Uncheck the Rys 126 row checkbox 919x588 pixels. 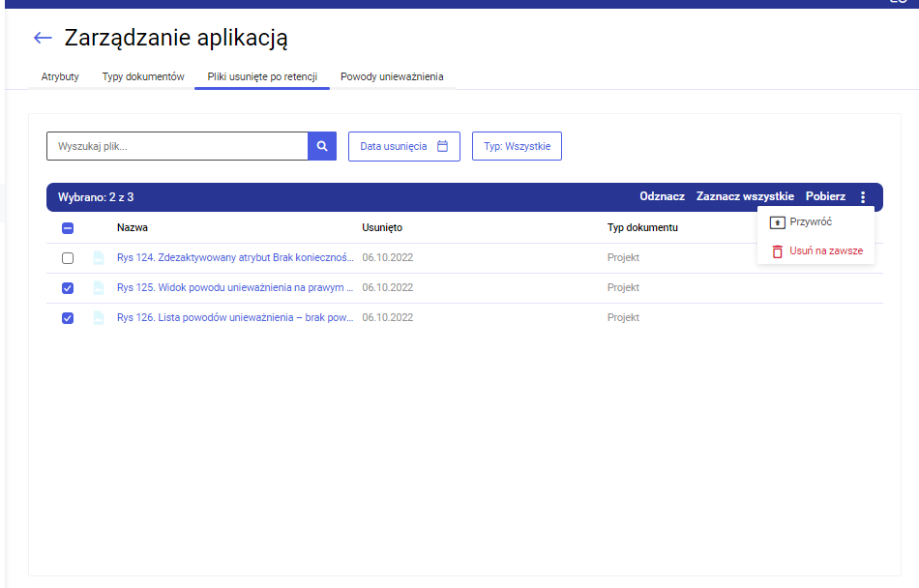(x=68, y=317)
